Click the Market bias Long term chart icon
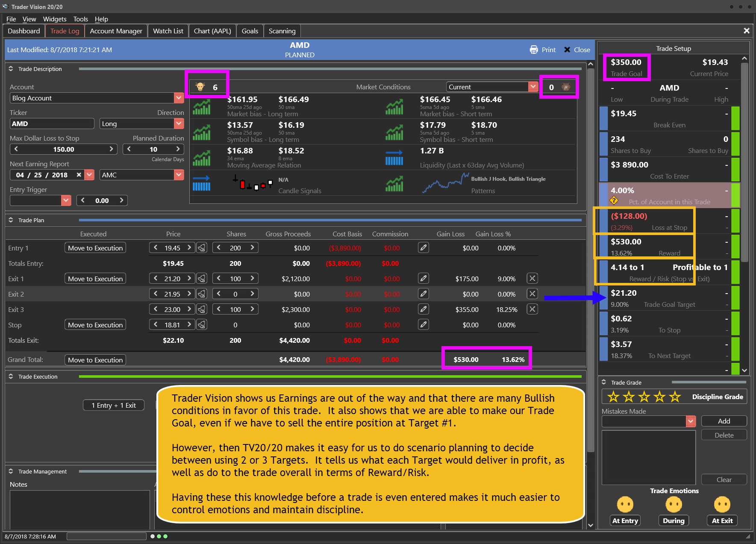Viewport: 756px width, 544px height. (201, 107)
